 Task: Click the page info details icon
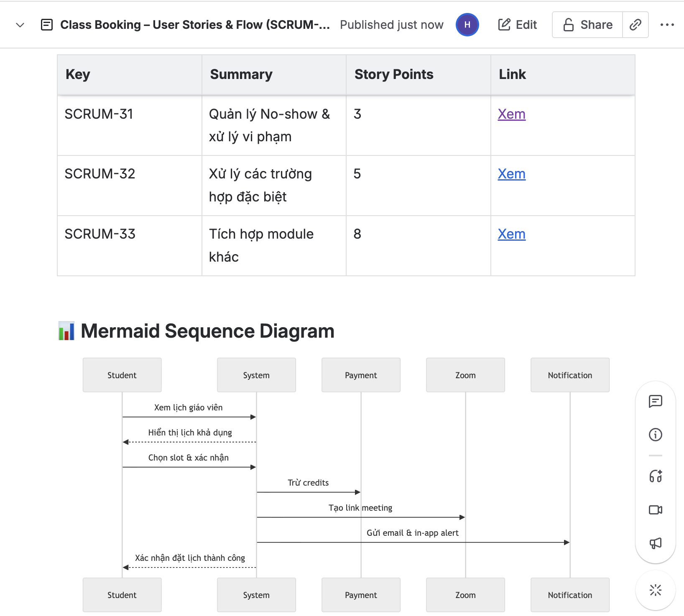pyautogui.click(x=655, y=435)
